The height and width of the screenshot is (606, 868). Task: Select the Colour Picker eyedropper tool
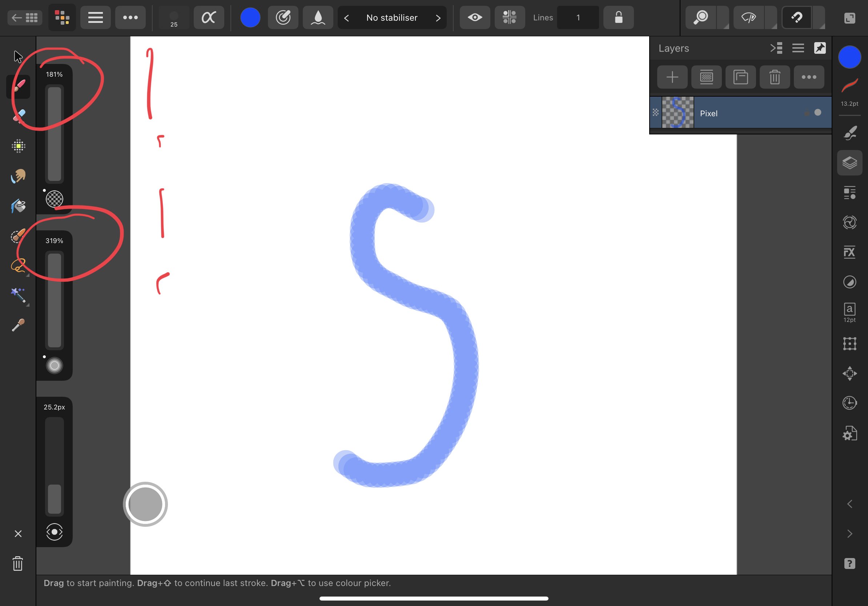pos(18,325)
